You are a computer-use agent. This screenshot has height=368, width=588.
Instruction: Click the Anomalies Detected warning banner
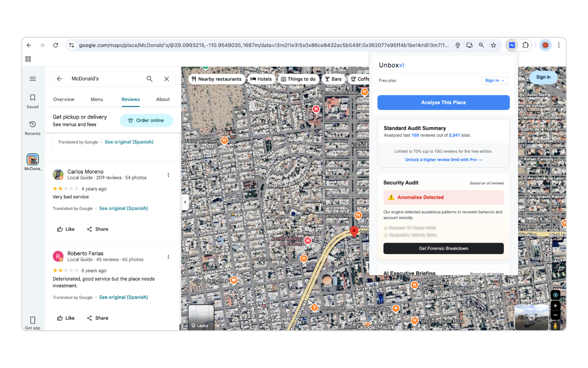(443, 197)
